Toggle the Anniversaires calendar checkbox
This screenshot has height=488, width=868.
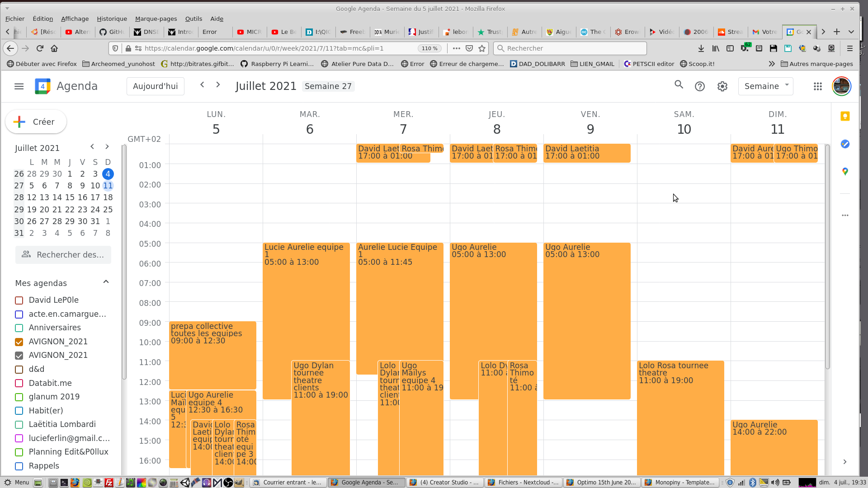(x=19, y=328)
